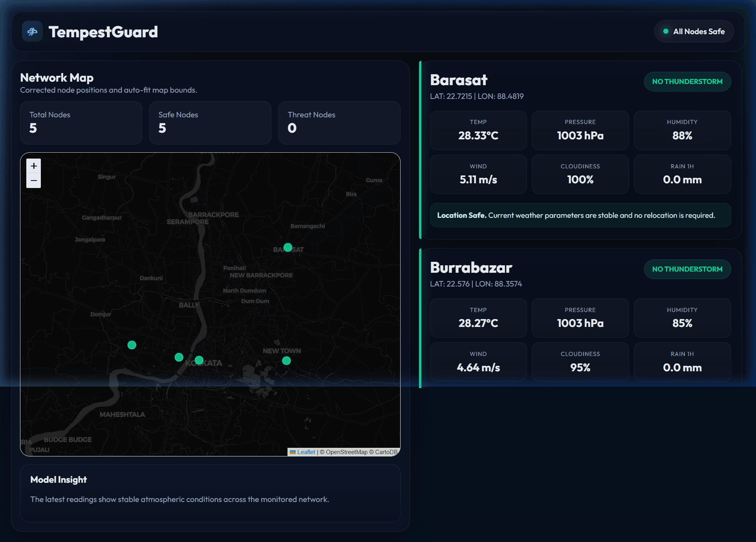Image resolution: width=756 pixels, height=542 pixels.
Task: Click Burrabazar's NO THUNDERSTORM badge
Action: click(x=687, y=269)
